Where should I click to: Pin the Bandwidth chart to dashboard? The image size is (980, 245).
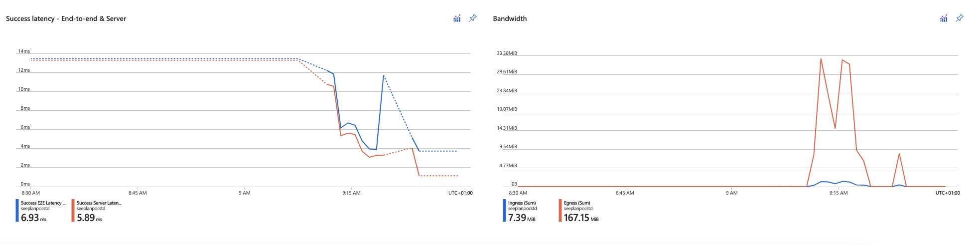(x=959, y=18)
